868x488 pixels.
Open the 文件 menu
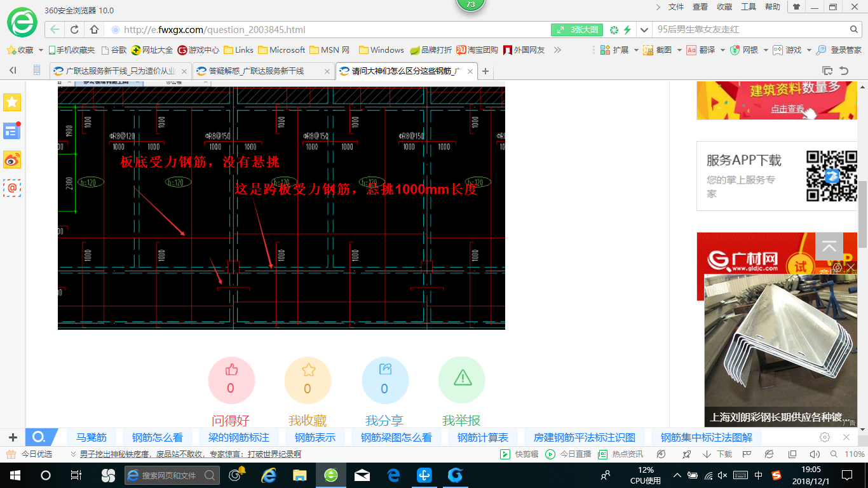(x=676, y=7)
